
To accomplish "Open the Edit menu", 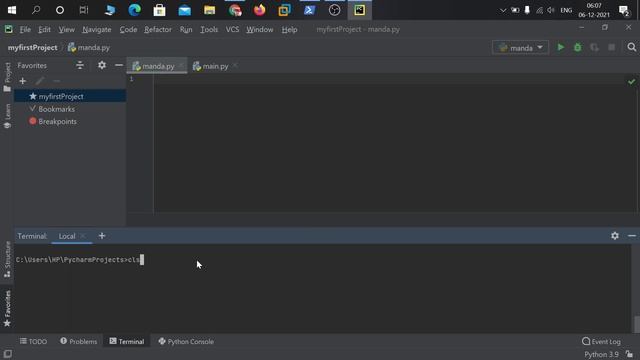I will (x=44, y=29).
